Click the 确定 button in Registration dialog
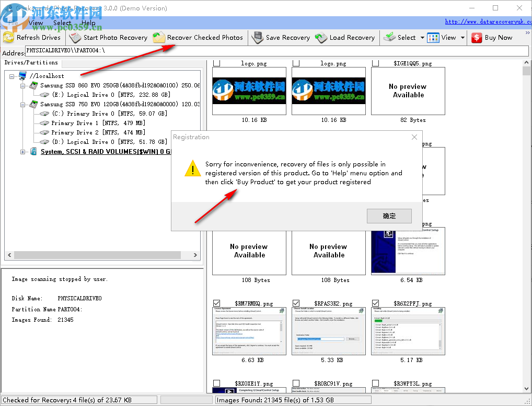Screen dimensions: 532x406 pos(389,216)
